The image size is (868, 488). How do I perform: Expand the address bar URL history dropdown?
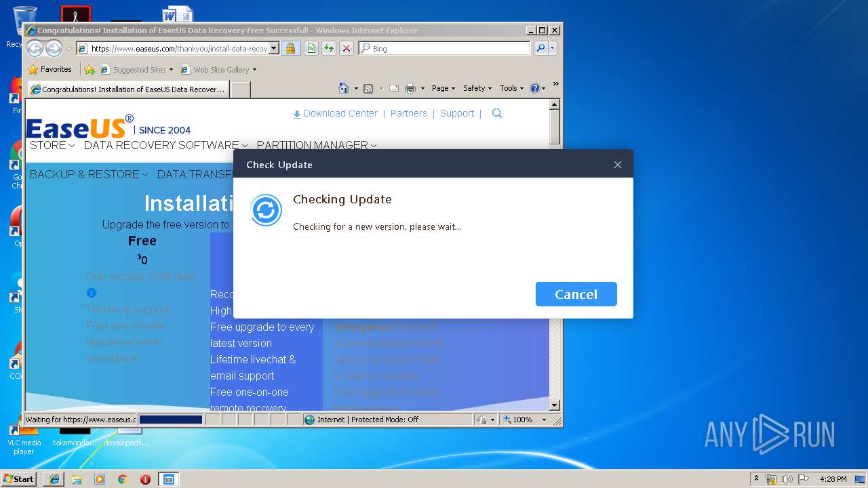274,48
